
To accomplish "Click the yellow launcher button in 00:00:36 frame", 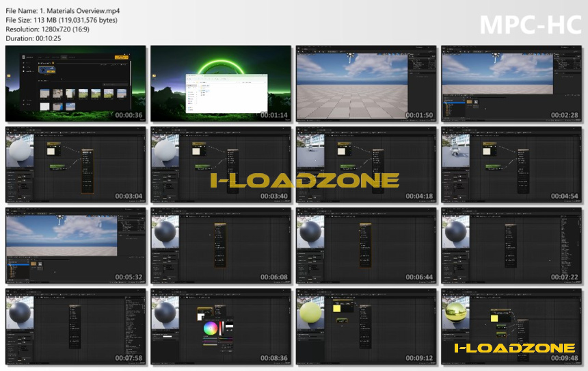I will [122, 57].
